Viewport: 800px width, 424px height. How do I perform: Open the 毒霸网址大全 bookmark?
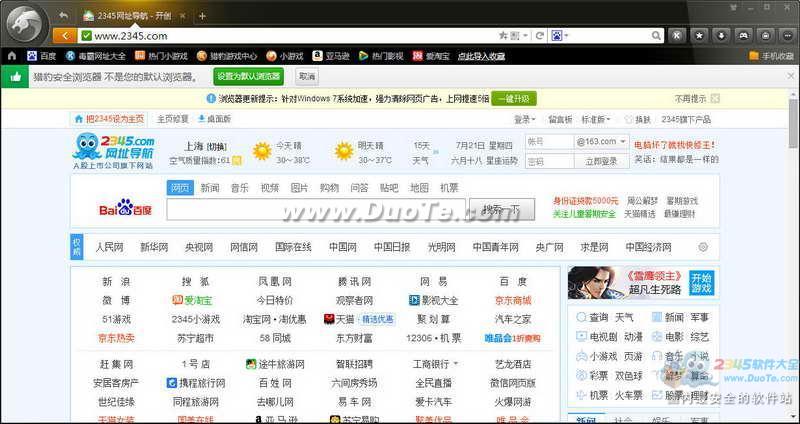[95, 56]
